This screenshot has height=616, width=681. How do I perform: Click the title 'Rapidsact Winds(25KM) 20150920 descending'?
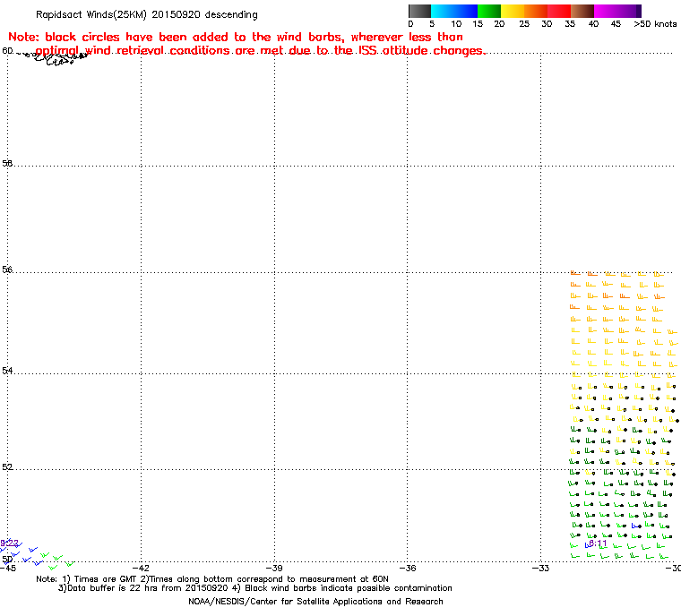[x=147, y=14]
